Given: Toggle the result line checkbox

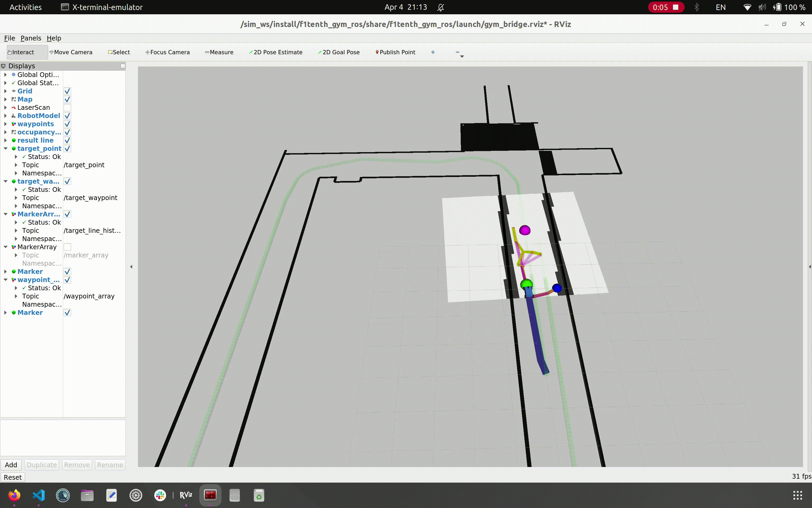Looking at the screenshot, I should [x=67, y=140].
